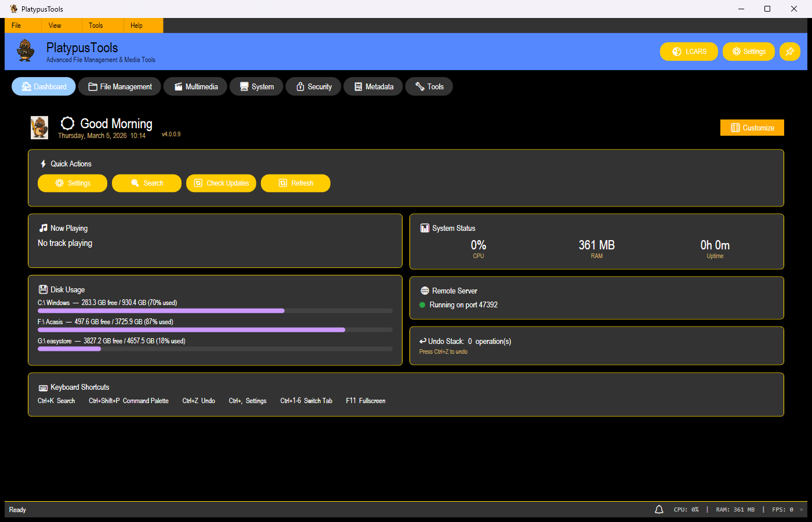
Task: Toggle the LCARS theme
Action: click(x=688, y=51)
